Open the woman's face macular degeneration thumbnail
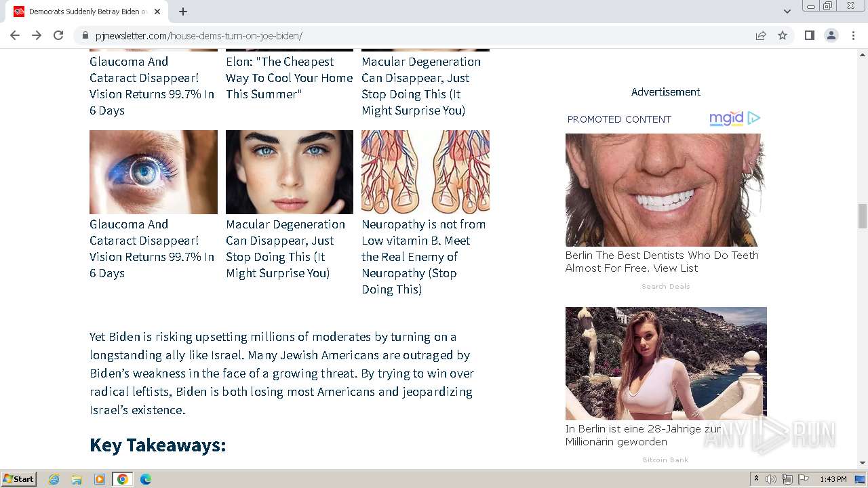This screenshot has width=868, height=488. click(x=290, y=172)
